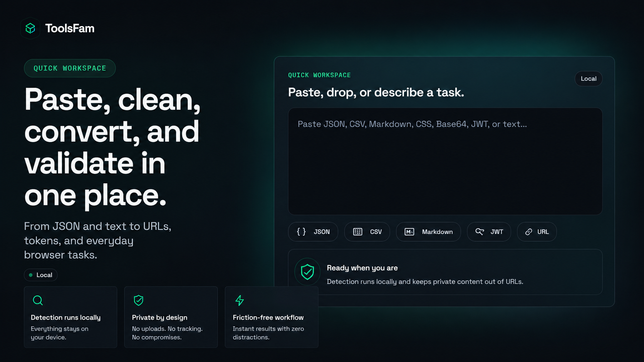Click the 'Paste, clean, convert, and validate' headline
This screenshot has width=644, height=362.
(x=112, y=147)
